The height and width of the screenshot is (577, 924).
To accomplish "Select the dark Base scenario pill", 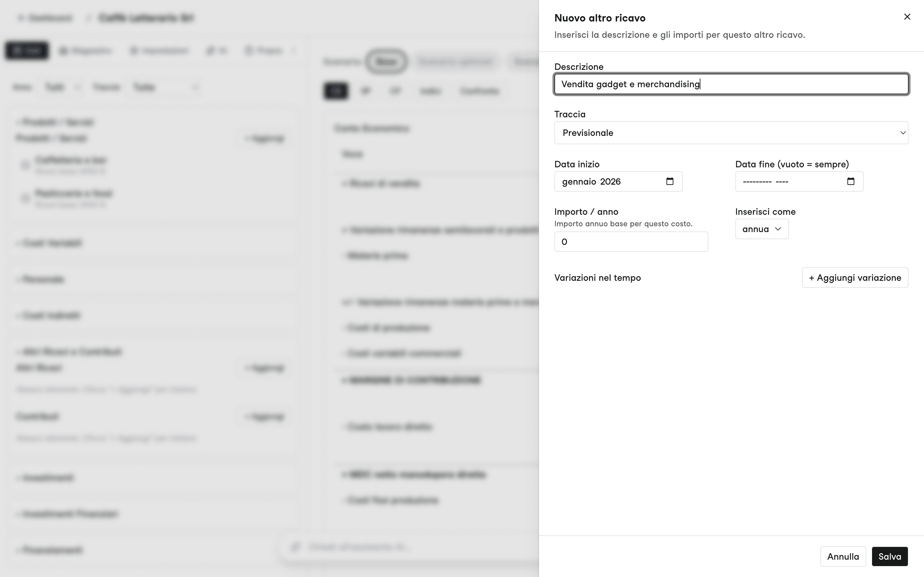I will tap(386, 62).
